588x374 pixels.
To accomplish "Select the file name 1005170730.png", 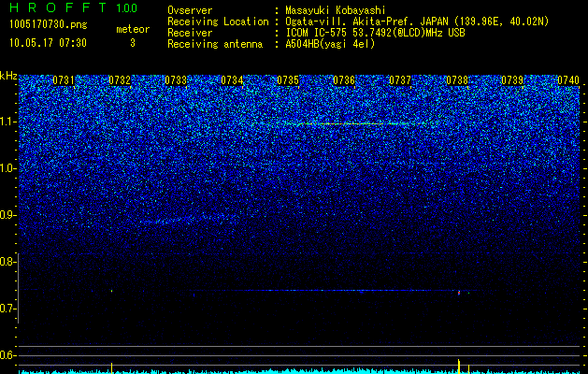I will (49, 24).
